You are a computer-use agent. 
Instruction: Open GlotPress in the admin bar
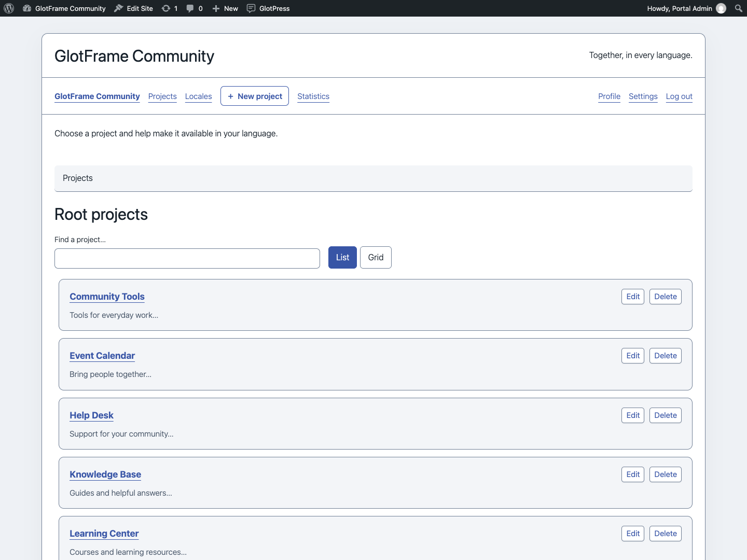pos(268,8)
